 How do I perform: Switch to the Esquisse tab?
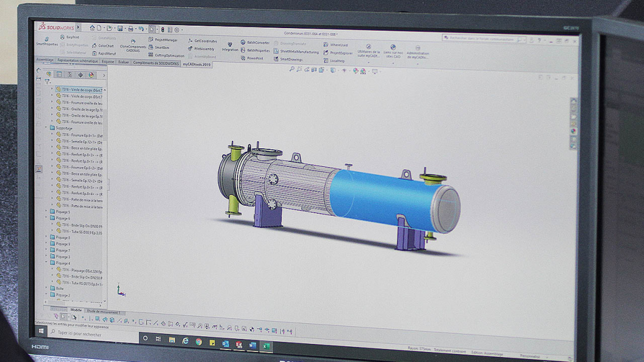(108, 62)
